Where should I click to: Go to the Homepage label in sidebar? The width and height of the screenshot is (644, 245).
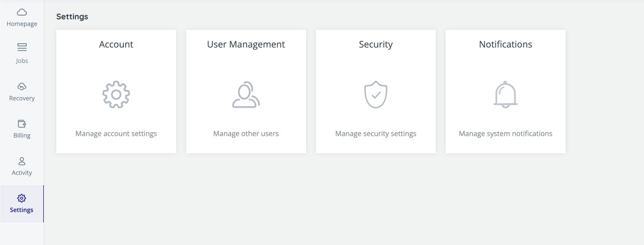click(22, 24)
